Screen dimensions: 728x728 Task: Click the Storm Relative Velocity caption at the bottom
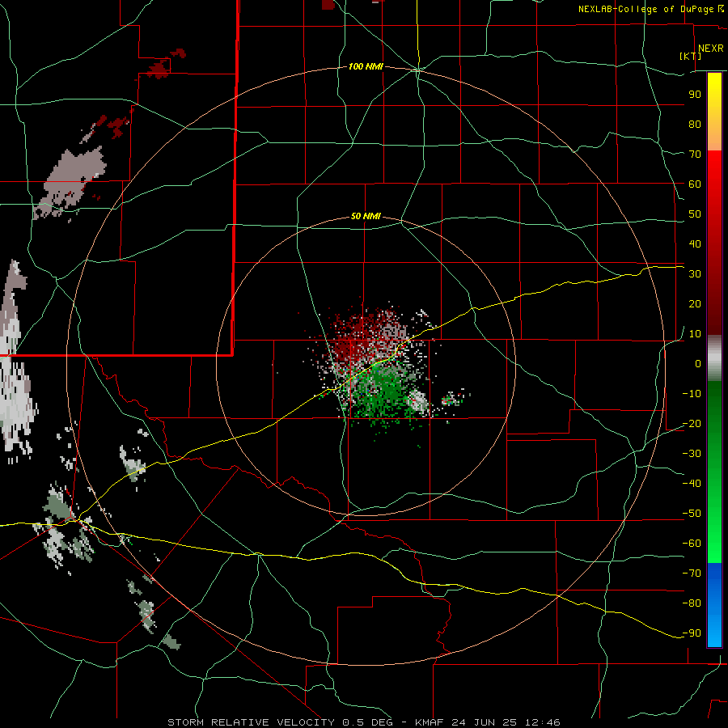point(363,722)
